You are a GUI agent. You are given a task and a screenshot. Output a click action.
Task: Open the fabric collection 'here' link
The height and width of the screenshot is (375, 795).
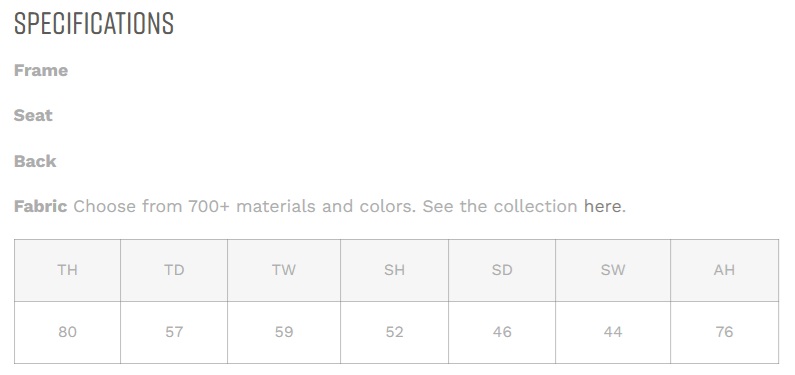pyautogui.click(x=602, y=206)
